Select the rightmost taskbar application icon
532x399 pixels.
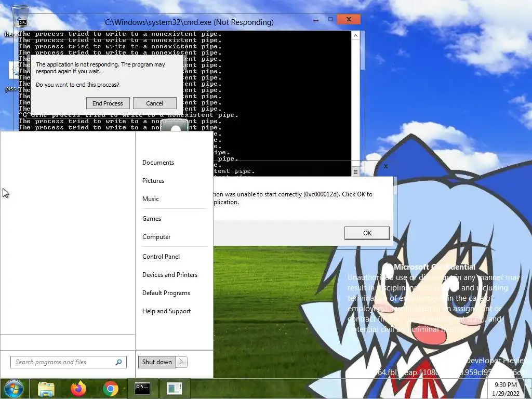point(175,389)
